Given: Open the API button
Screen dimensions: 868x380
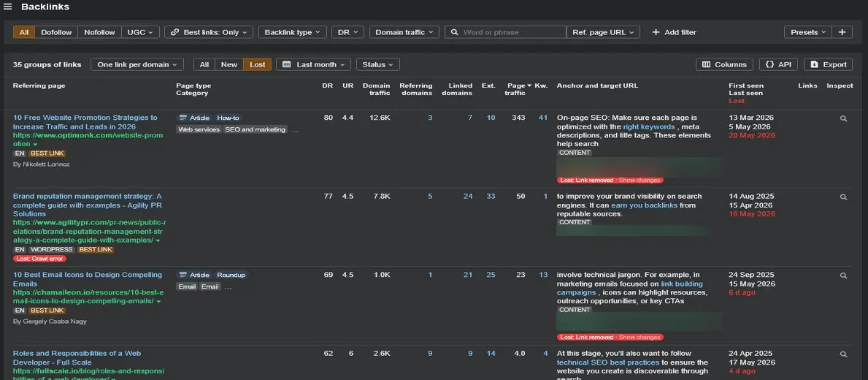Looking at the screenshot, I should [x=778, y=64].
